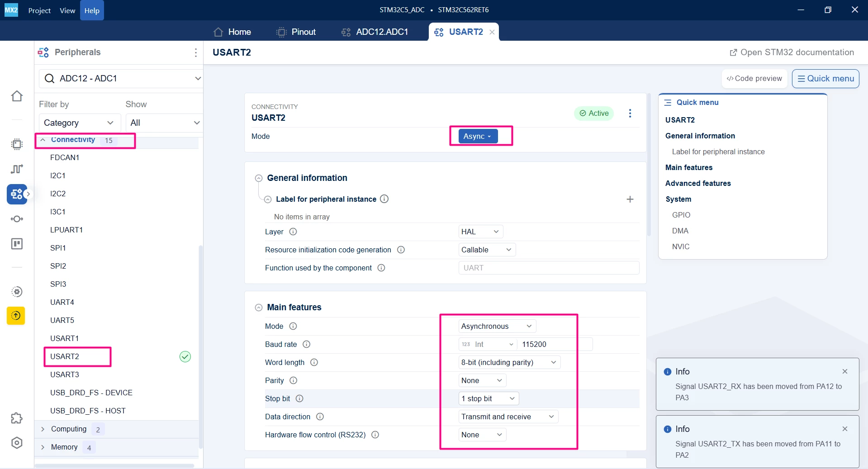The width and height of the screenshot is (868, 469).
Task: Show info icon next to Word length
Action: (314, 362)
